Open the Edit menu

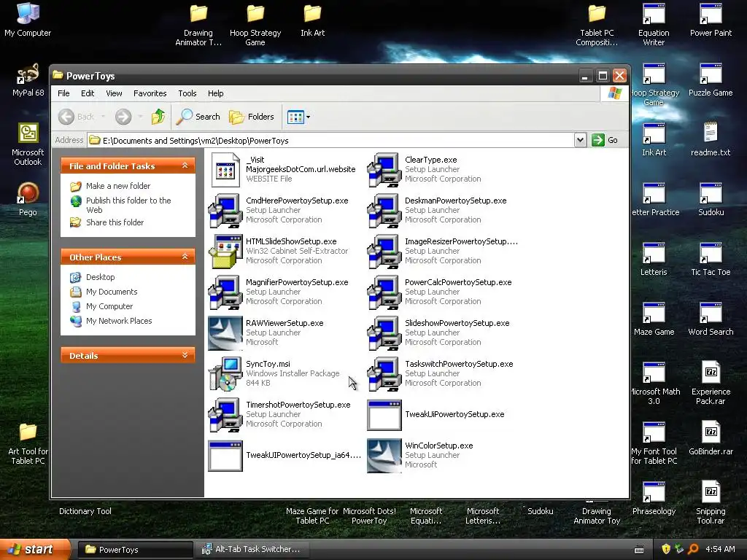pos(88,93)
